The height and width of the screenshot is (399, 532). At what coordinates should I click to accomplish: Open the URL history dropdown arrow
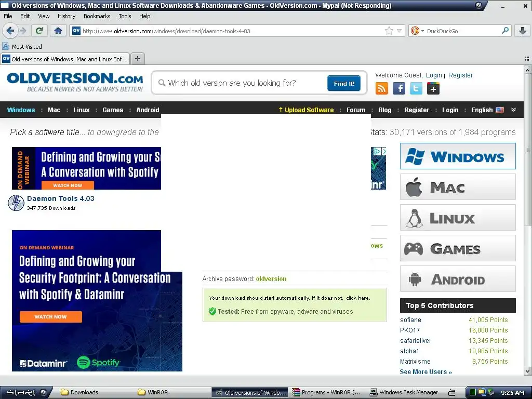pyautogui.click(x=399, y=31)
